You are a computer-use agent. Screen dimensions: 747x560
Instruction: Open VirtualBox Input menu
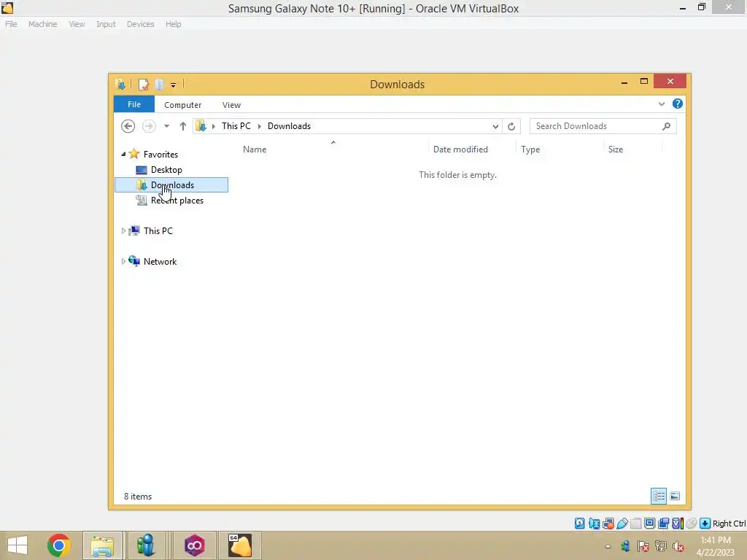pos(106,24)
